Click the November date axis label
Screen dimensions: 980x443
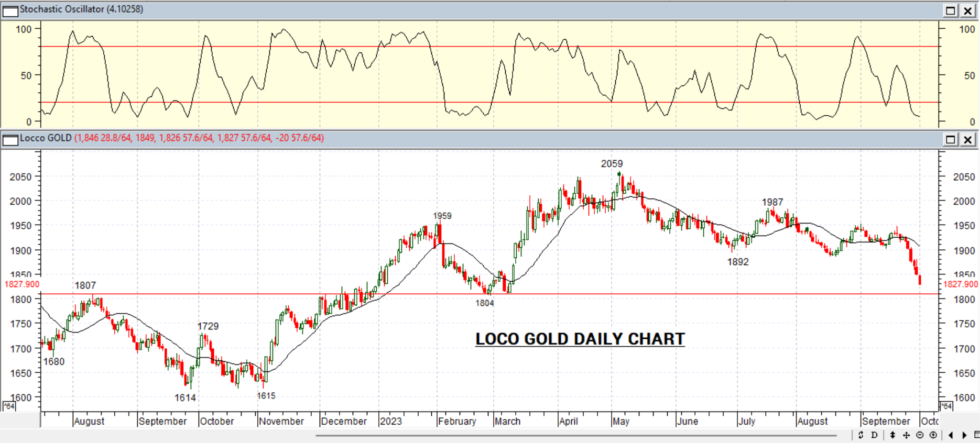(281, 422)
